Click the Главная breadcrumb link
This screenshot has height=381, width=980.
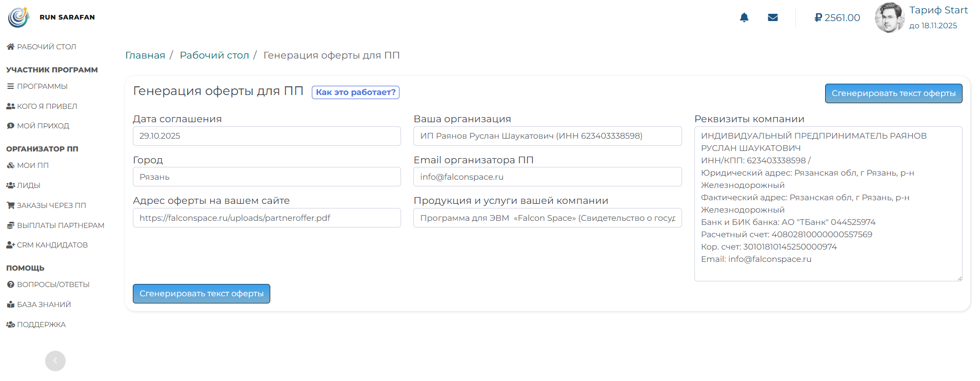pos(145,55)
